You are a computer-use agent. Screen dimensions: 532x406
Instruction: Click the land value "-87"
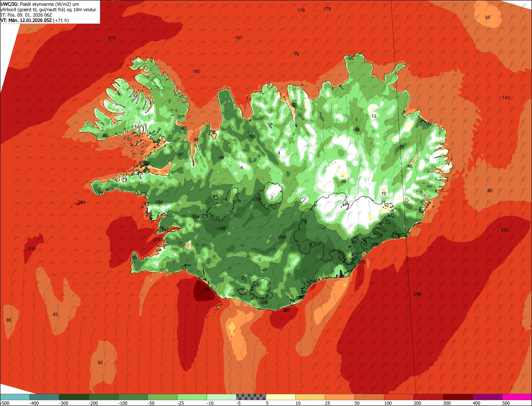180,154
